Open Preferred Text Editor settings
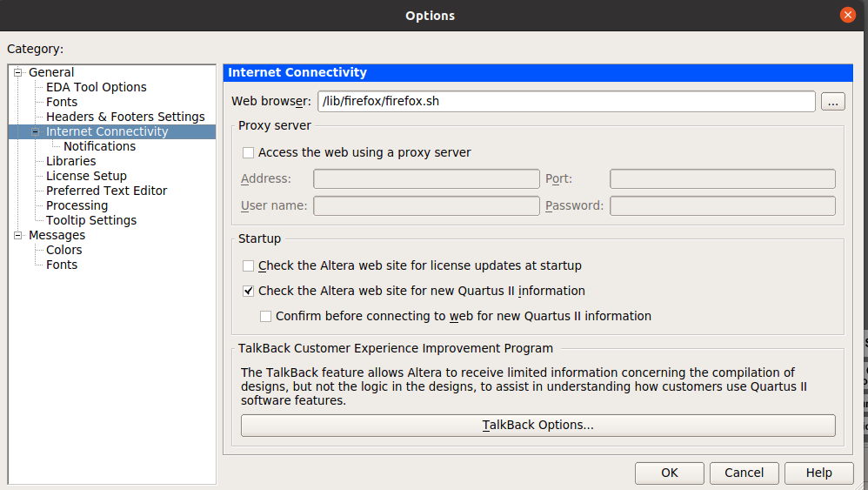 pos(106,191)
